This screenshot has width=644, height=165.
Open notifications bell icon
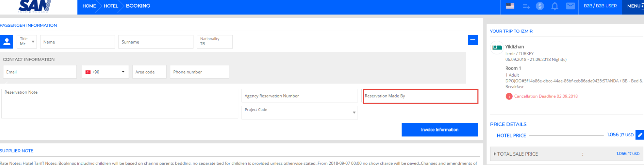pos(555,6)
